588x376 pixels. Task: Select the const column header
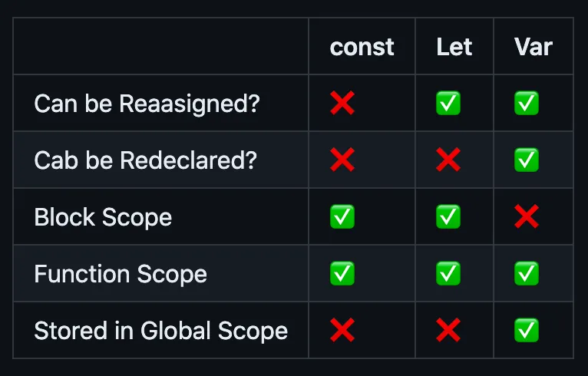point(362,47)
